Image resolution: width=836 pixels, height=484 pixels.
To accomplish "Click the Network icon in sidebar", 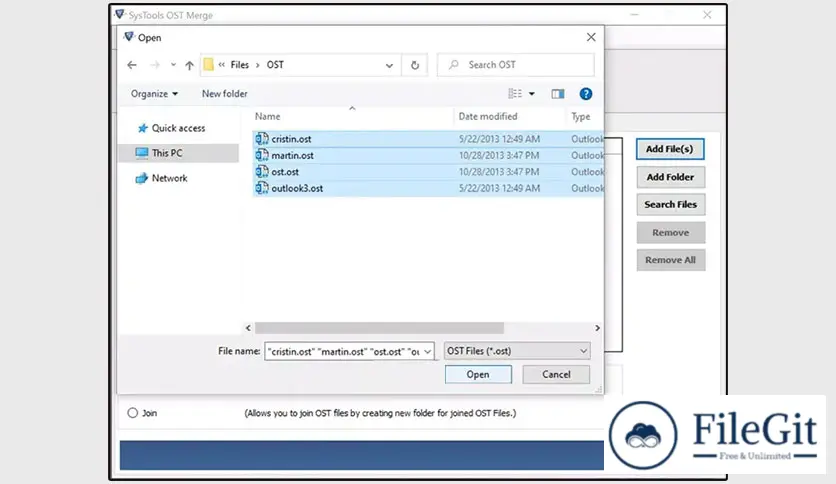I will [141, 178].
